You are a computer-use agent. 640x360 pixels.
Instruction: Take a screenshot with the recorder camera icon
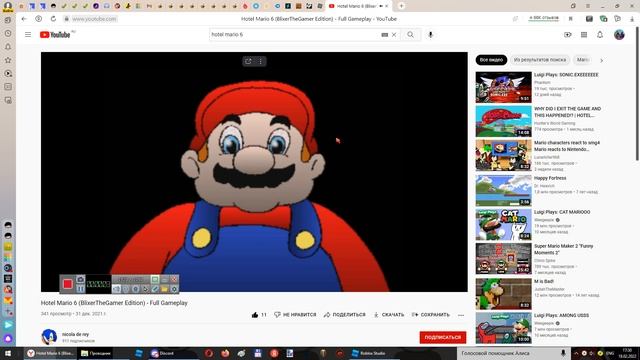click(81, 279)
